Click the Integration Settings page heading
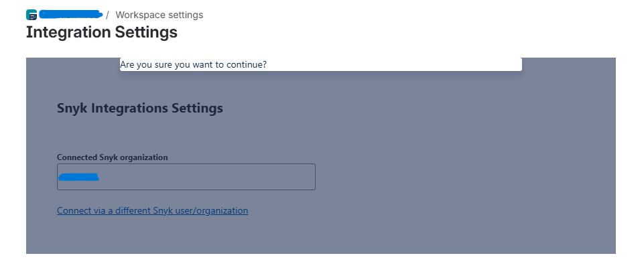The image size is (644, 278). click(102, 32)
